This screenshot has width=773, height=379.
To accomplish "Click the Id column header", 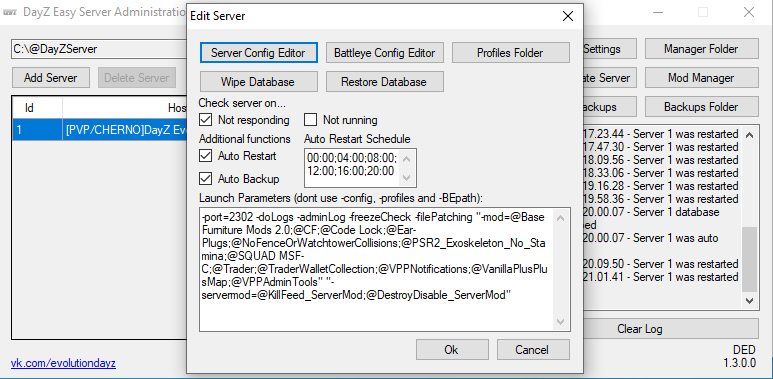I will click(x=37, y=107).
